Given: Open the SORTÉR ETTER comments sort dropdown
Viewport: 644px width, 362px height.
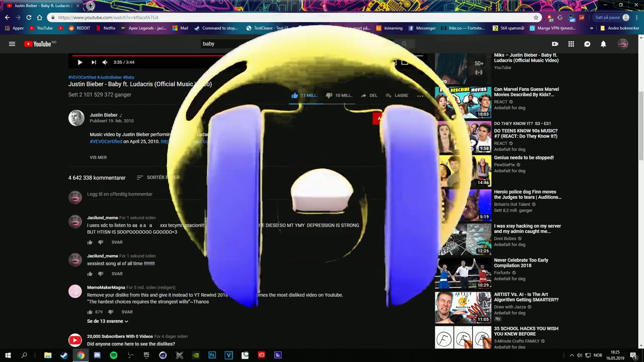Looking at the screenshot, I should pyautogui.click(x=158, y=177).
